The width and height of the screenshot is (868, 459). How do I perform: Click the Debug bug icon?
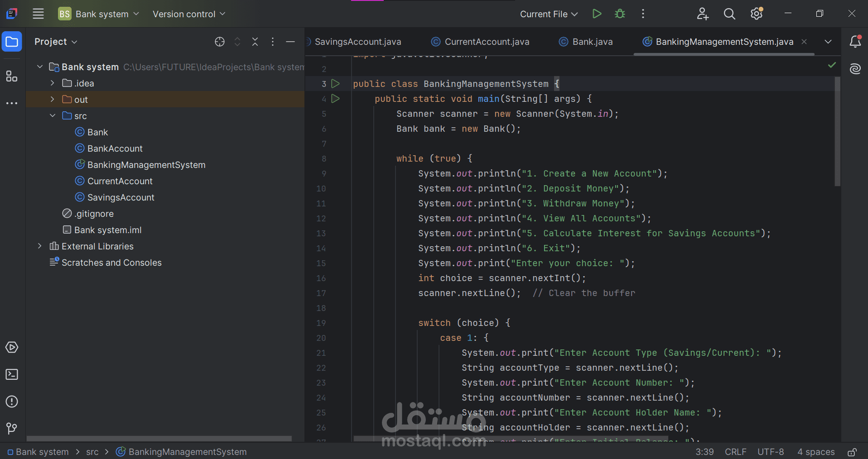(x=620, y=14)
